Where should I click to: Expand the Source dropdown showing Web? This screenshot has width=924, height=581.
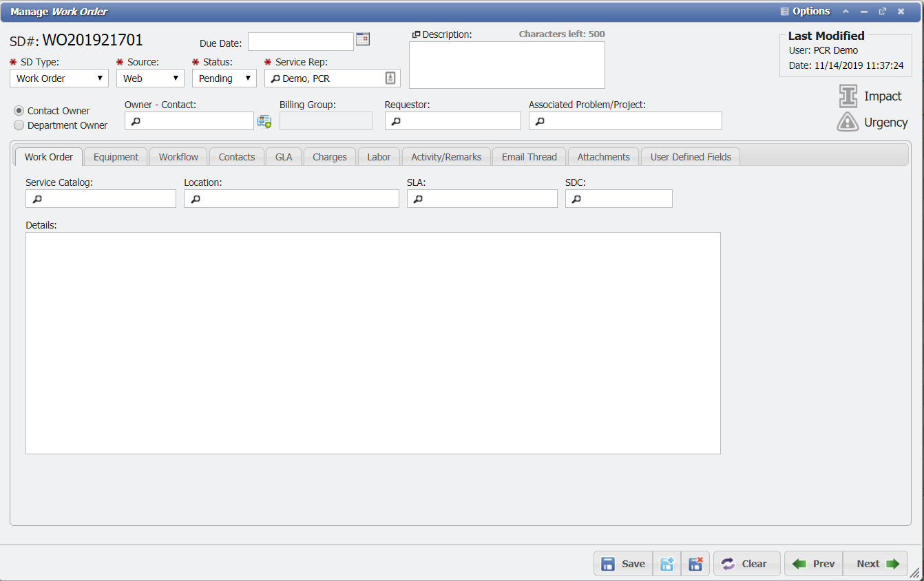[174, 78]
